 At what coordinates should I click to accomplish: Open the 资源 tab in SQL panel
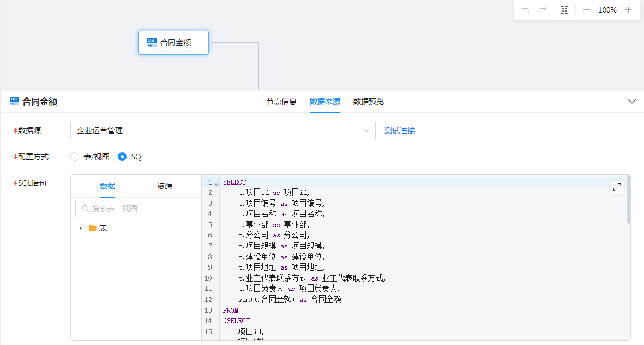[165, 186]
